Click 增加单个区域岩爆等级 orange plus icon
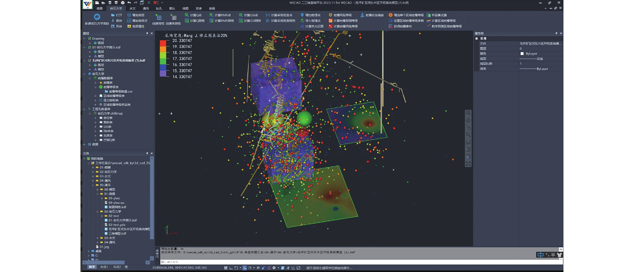 click(x=391, y=15)
